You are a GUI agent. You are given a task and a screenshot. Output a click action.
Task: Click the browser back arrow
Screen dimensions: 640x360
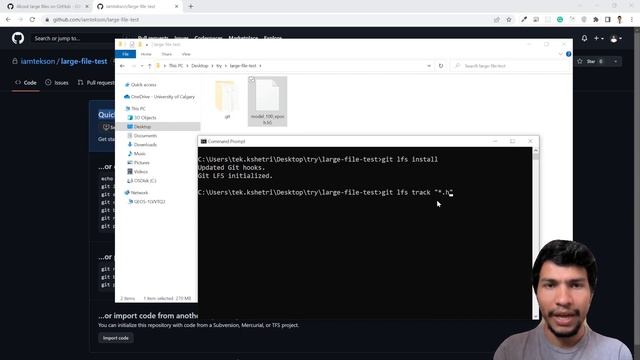(x=8, y=19)
